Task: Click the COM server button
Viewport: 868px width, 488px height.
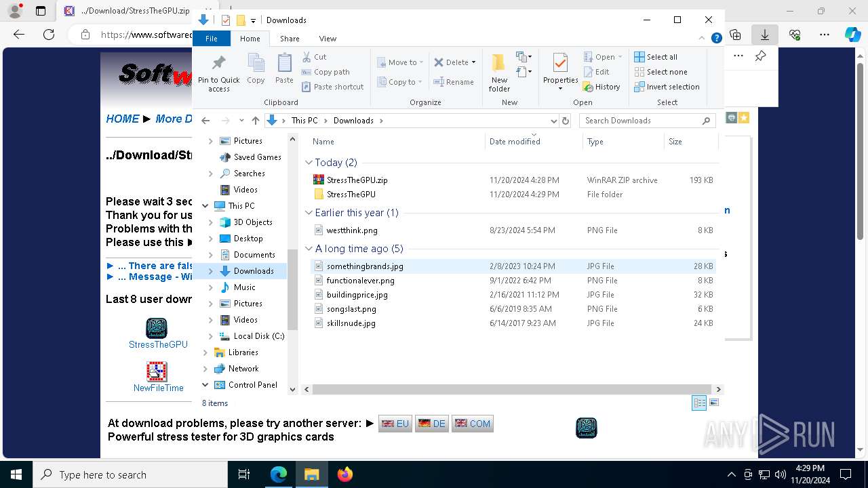Action: point(473,424)
